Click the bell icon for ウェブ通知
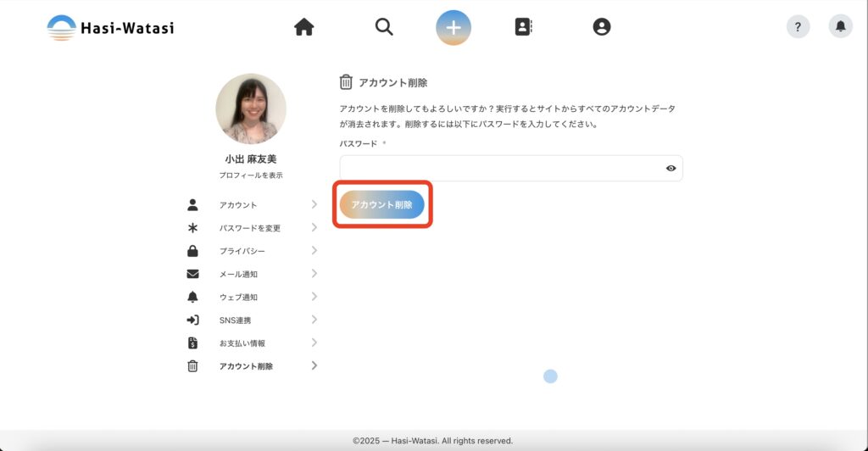The height and width of the screenshot is (451, 868). pos(192,298)
